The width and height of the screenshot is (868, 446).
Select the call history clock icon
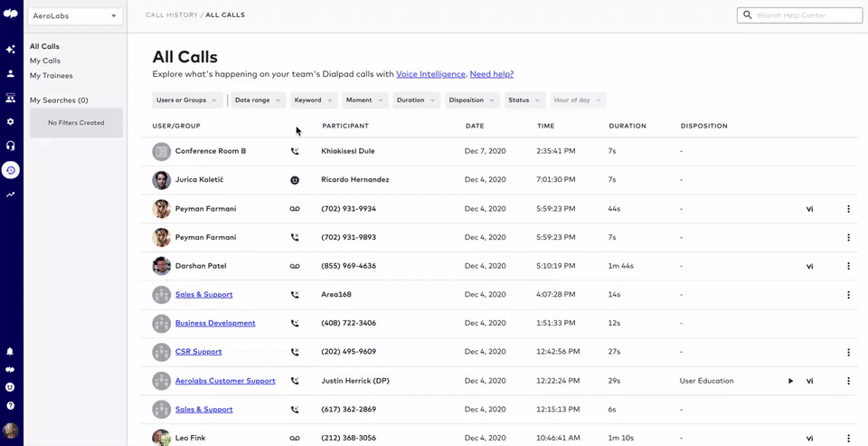(11, 170)
